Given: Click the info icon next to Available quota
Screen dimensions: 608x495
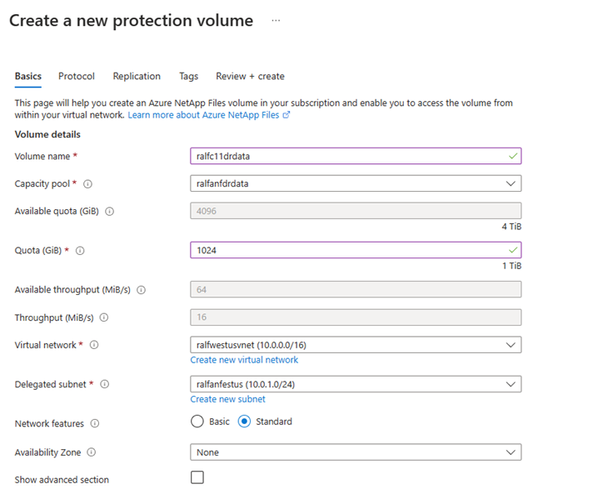Looking at the screenshot, I should [x=109, y=211].
